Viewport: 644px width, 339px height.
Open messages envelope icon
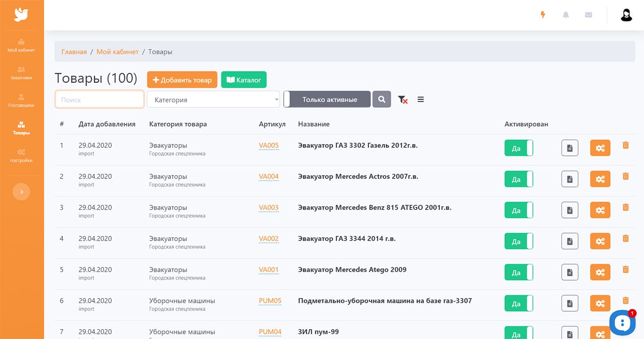click(588, 15)
